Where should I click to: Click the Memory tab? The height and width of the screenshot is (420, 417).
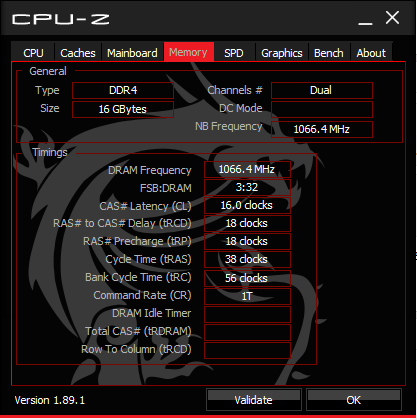point(188,52)
